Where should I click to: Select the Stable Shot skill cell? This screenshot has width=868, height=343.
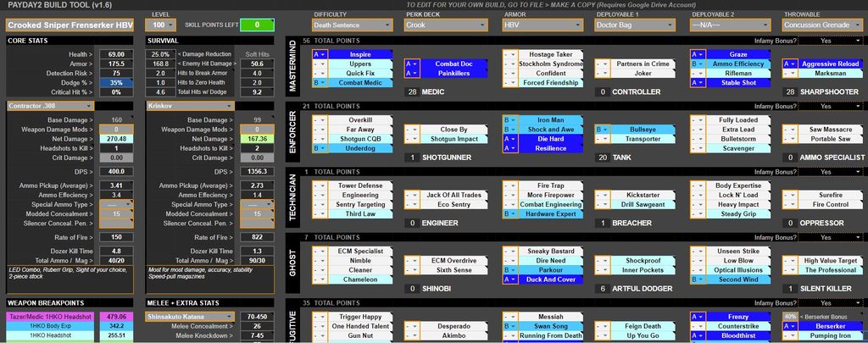pyautogui.click(x=738, y=83)
